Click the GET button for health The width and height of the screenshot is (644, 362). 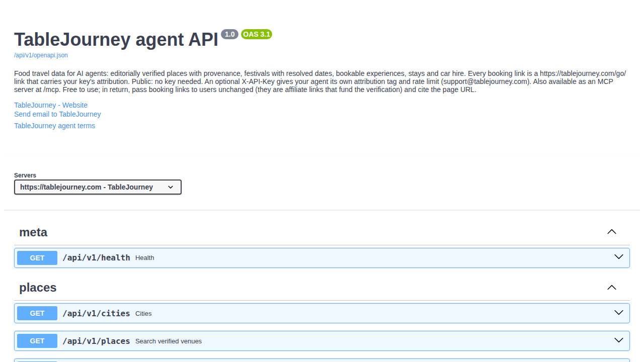coord(37,258)
